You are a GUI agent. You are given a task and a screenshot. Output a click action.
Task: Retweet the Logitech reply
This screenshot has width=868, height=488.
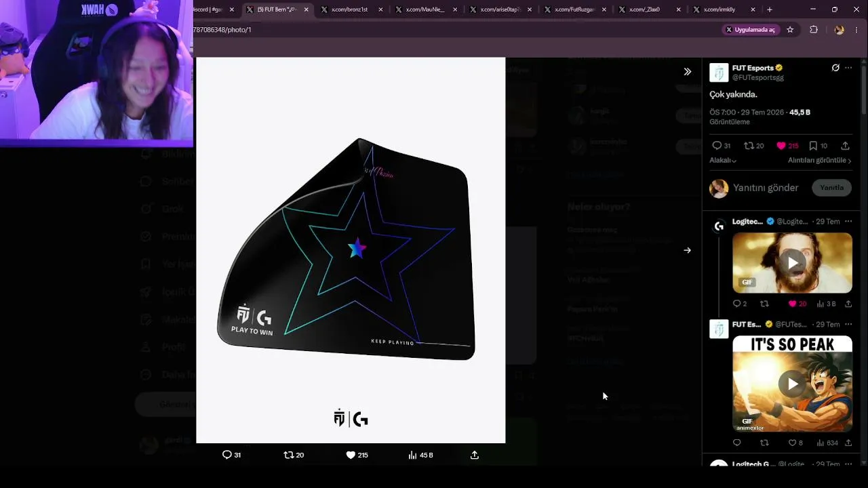[764, 304]
